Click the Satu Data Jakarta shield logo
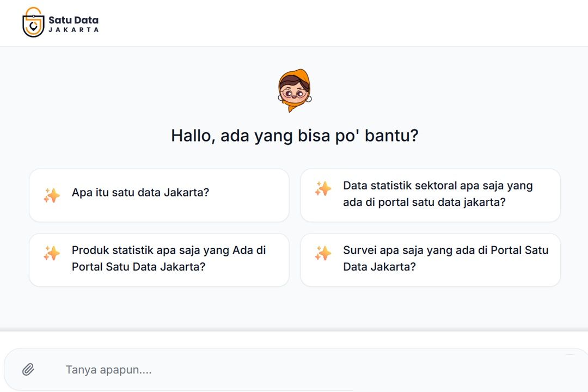 [33, 22]
